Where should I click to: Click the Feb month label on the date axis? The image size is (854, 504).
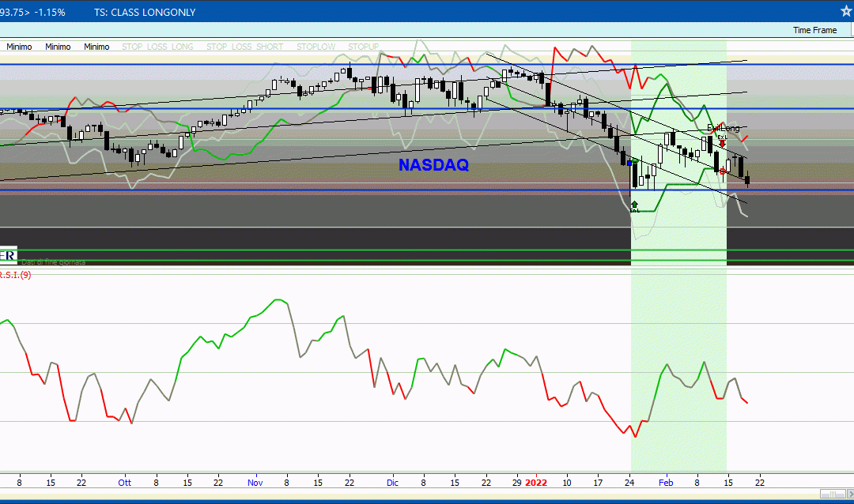coord(666,483)
